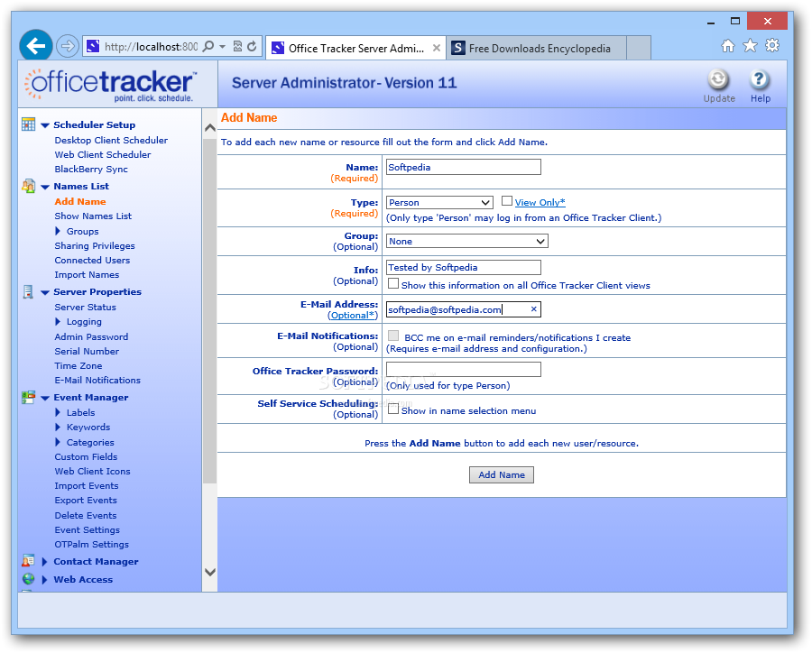Click the Event Manager icon
This screenshot has width=812, height=653.
click(x=29, y=397)
